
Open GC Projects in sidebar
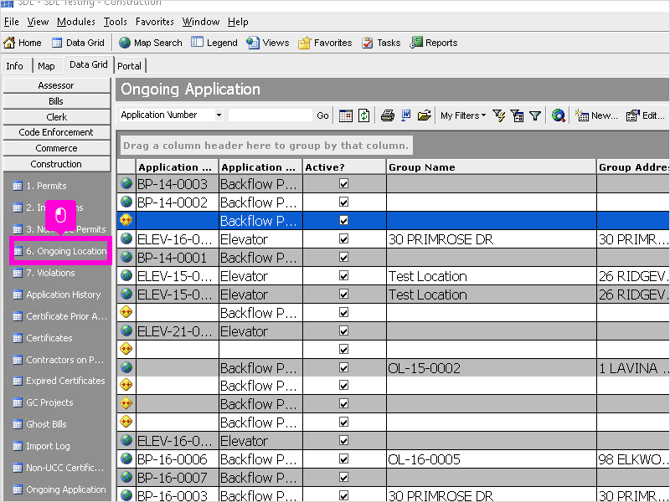pyautogui.click(x=43, y=402)
